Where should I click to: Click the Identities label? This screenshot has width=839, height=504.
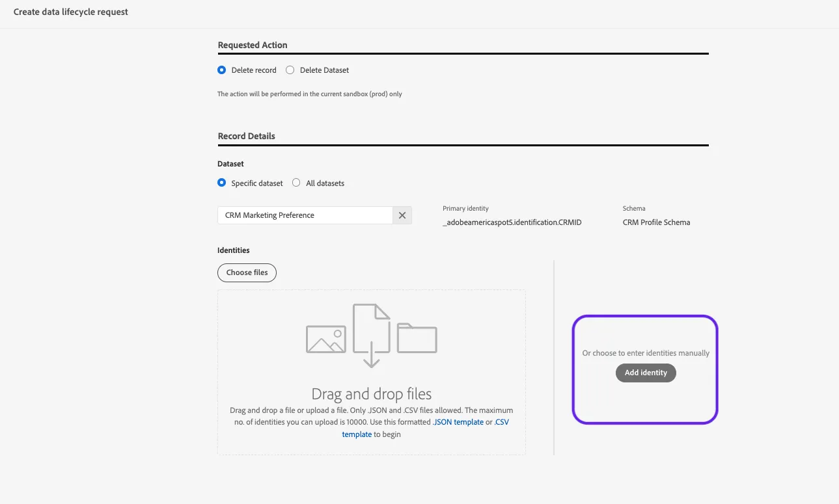tap(234, 250)
